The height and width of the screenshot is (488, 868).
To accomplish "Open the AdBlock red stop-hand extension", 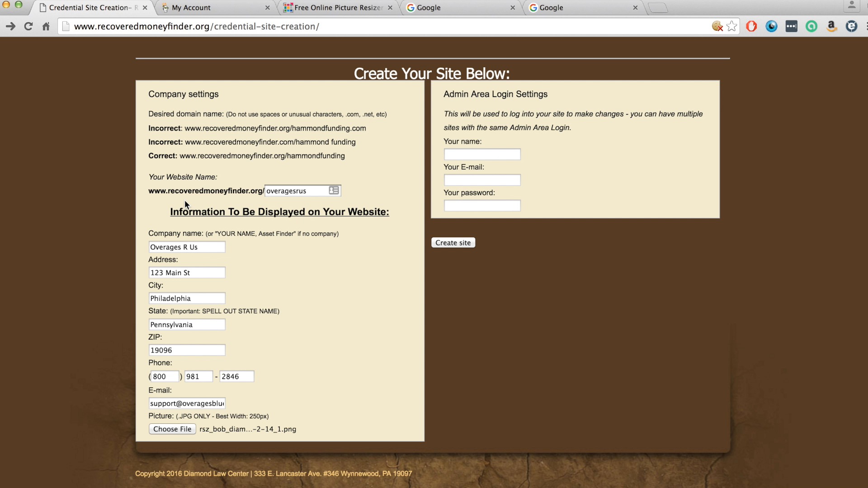I will pyautogui.click(x=751, y=26).
